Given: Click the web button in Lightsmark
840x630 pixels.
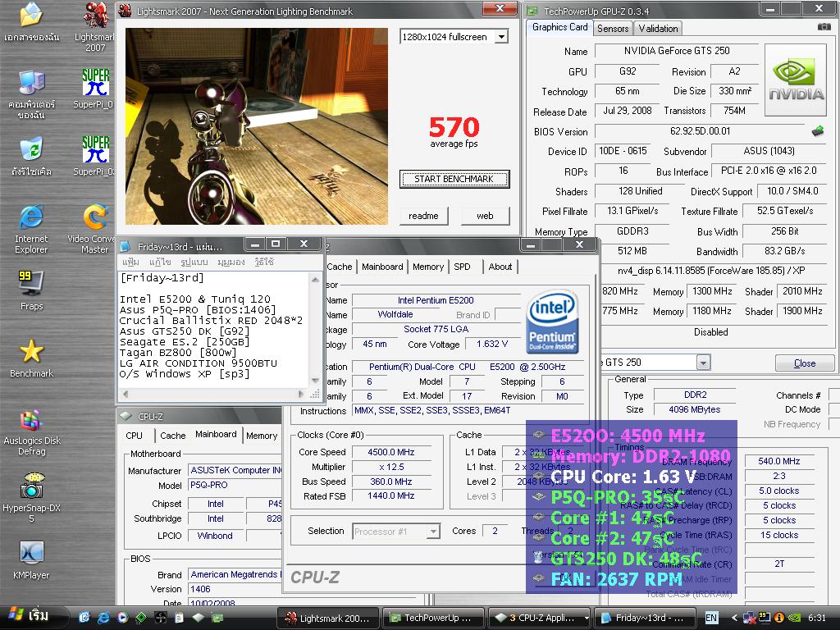Looking at the screenshot, I should tap(485, 216).
